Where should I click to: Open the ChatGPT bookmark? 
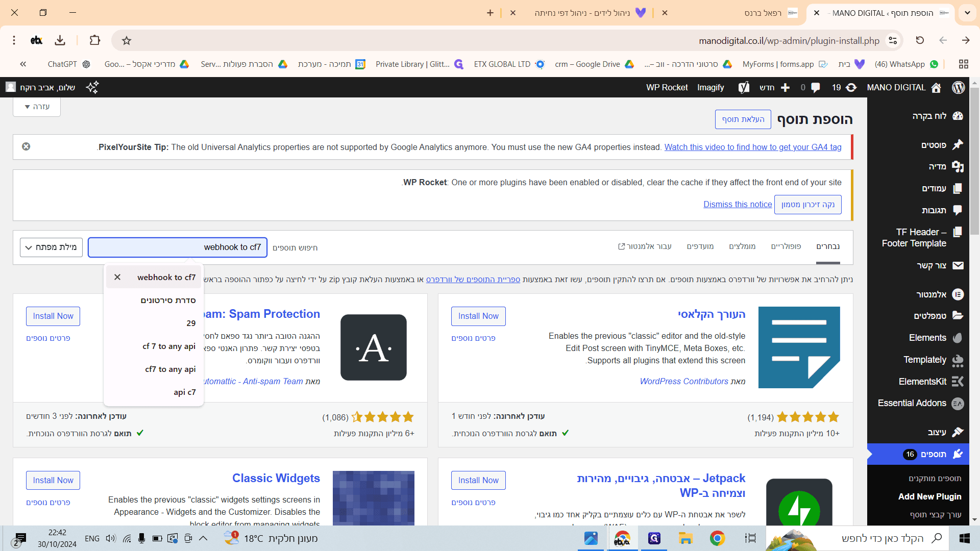pyautogui.click(x=69, y=64)
